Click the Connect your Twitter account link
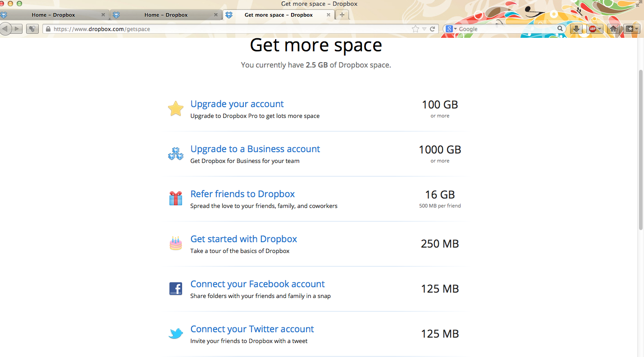 pos(252,329)
